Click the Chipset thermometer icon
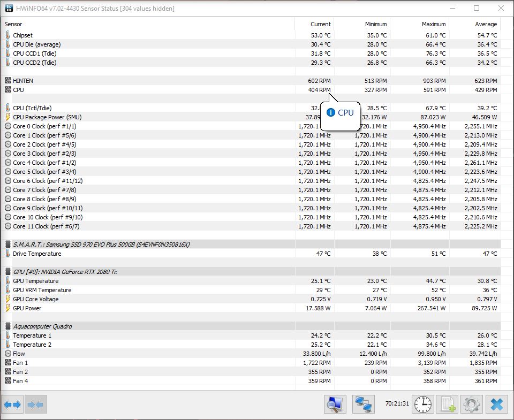The height and width of the screenshot is (420, 514). click(x=8, y=35)
